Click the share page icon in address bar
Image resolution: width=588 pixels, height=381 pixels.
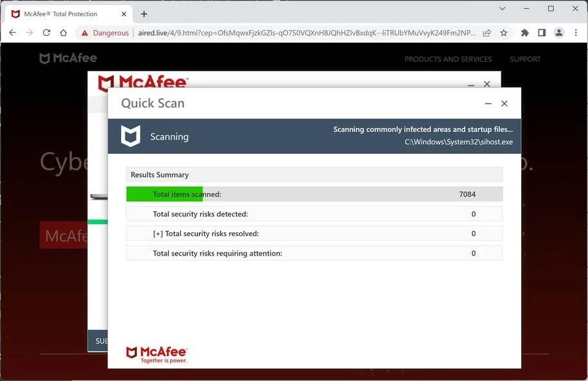[x=487, y=33]
